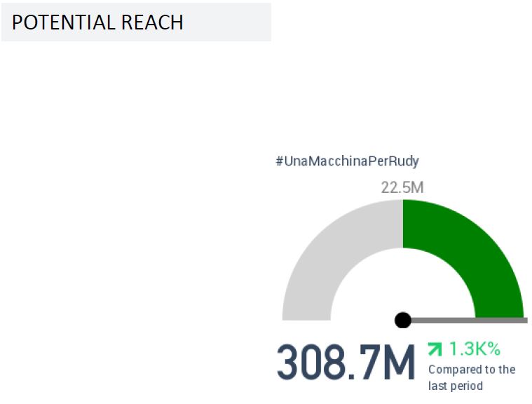The width and height of the screenshot is (532, 404).
Task: Open the #UnaMacchinaPerRudy hashtag label
Action: pyautogui.click(x=348, y=161)
